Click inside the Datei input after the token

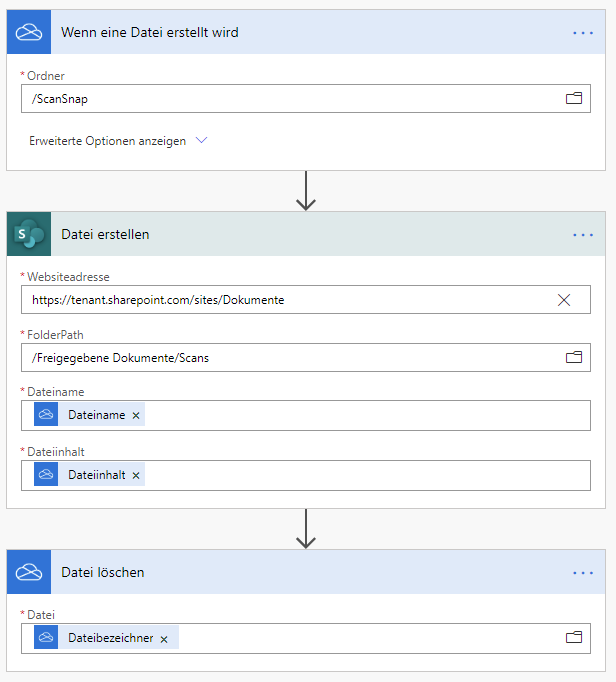click(x=370, y=638)
